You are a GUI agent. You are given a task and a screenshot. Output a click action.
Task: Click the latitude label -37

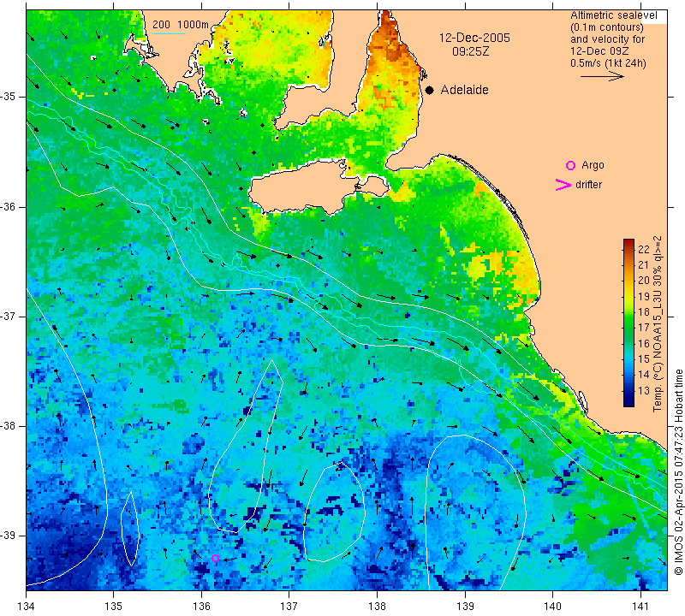point(9,316)
